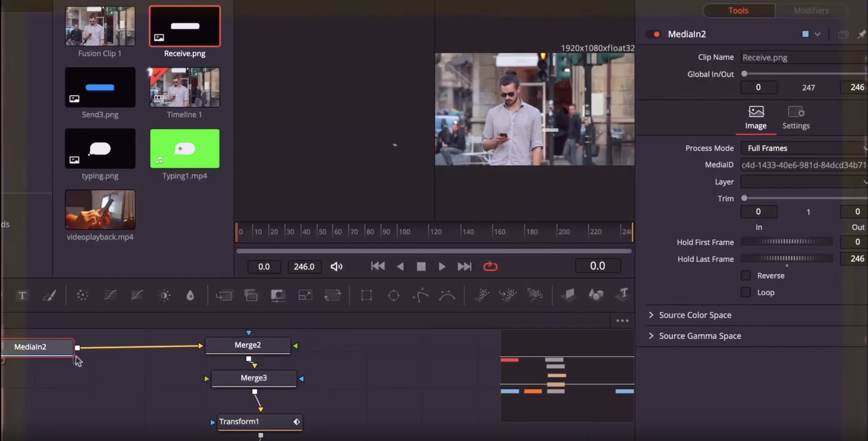Image resolution: width=868 pixels, height=441 pixels.
Task: Select the Merge2 node
Action: (248, 345)
